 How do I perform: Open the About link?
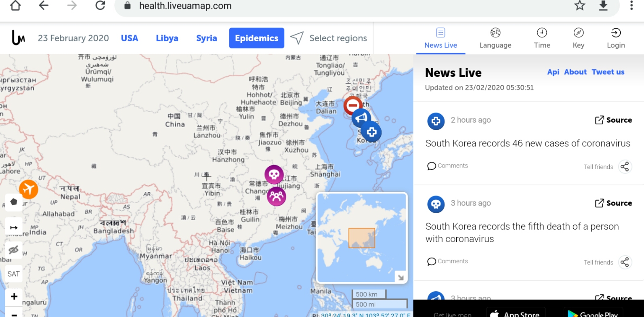(x=575, y=72)
